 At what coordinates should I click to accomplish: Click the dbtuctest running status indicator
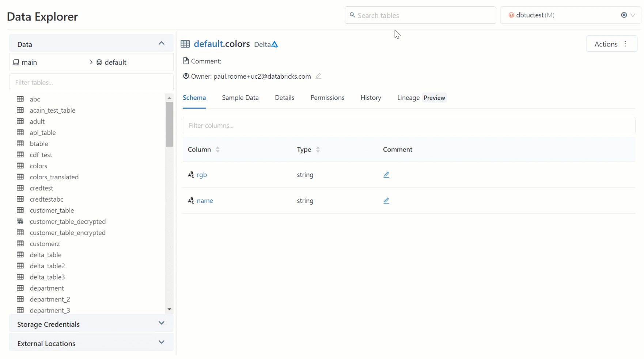pyautogui.click(x=624, y=15)
